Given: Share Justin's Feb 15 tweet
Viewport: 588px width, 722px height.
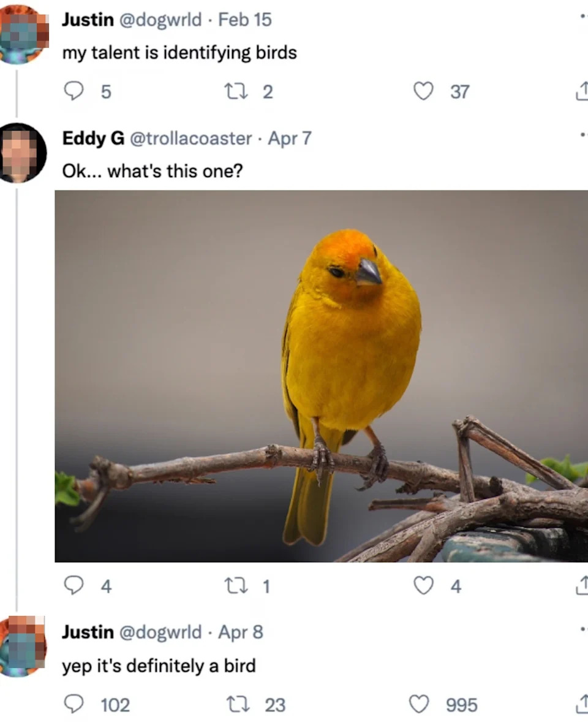Looking at the screenshot, I should [x=582, y=91].
